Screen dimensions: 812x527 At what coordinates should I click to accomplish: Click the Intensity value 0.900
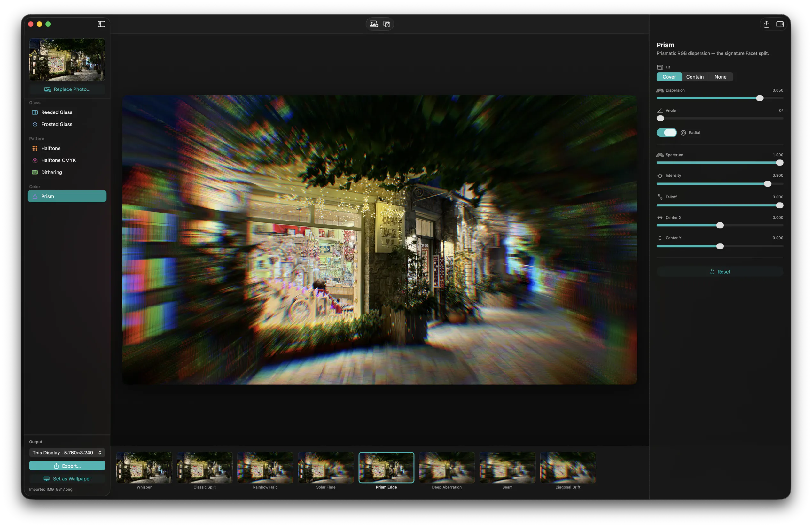(777, 176)
